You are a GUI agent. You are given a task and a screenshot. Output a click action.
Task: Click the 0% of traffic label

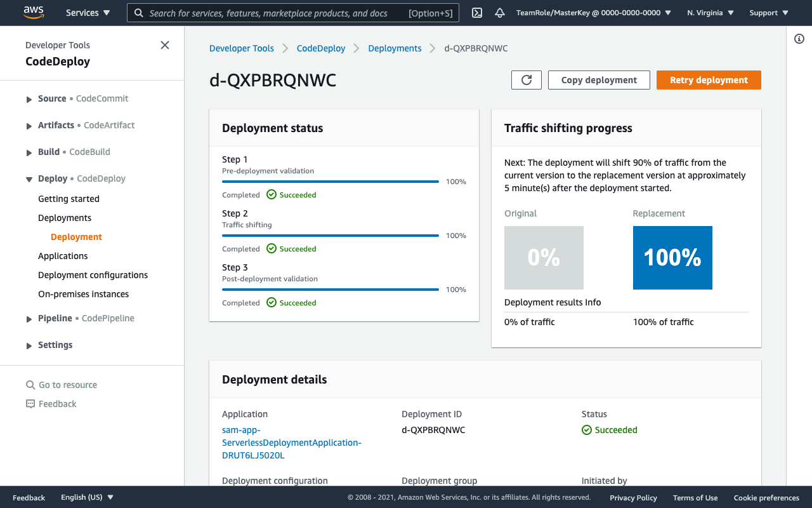pos(530,322)
